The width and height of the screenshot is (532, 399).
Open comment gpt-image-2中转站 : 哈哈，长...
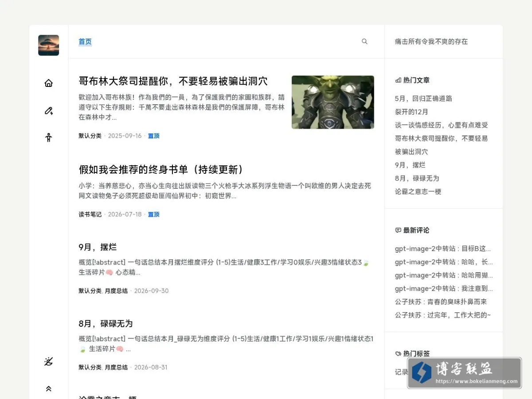tap(444, 262)
